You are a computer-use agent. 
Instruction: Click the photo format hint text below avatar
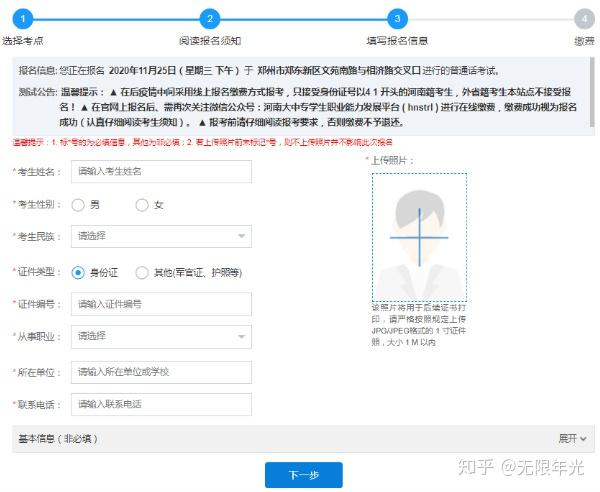point(419,325)
